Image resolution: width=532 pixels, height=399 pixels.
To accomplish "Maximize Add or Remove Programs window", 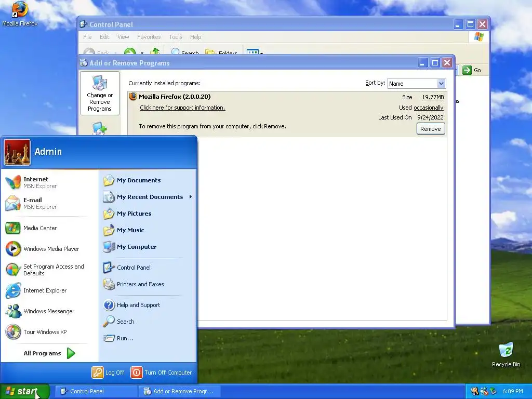I will point(435,63).
